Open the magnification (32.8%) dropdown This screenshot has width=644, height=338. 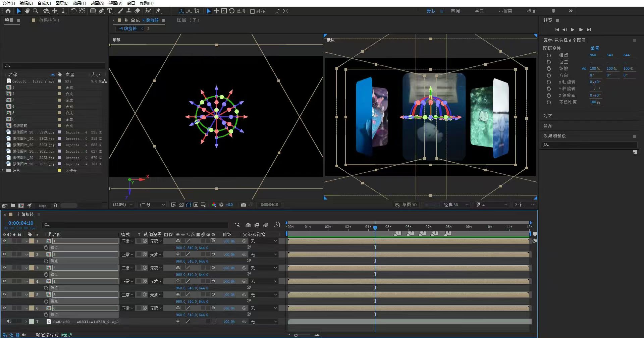(x=123, y=205)
